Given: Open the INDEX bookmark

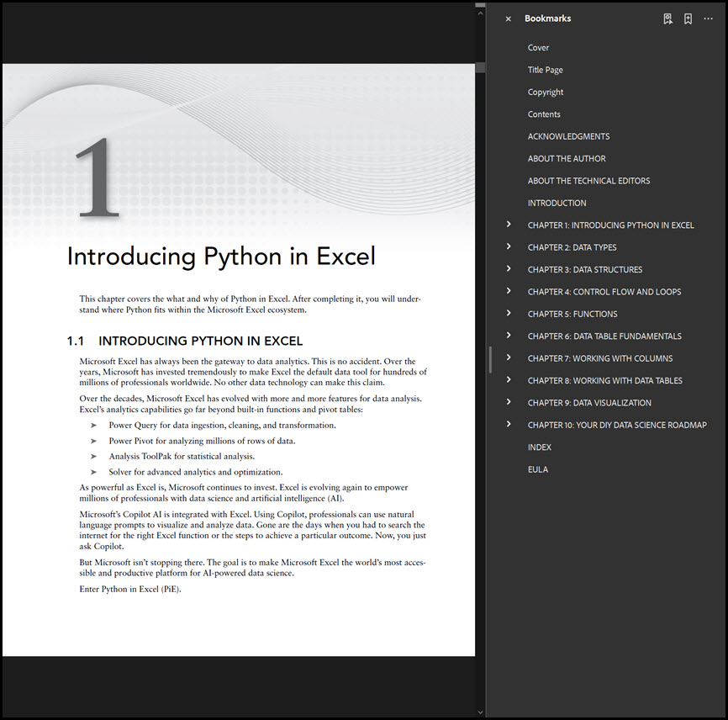Looking at the screenshot, I should [539, 447].
